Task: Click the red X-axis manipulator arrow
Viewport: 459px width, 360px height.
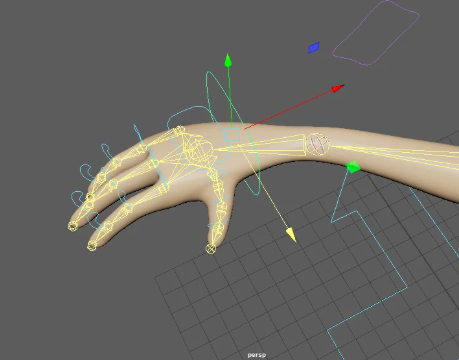Action: coord(338,88)
